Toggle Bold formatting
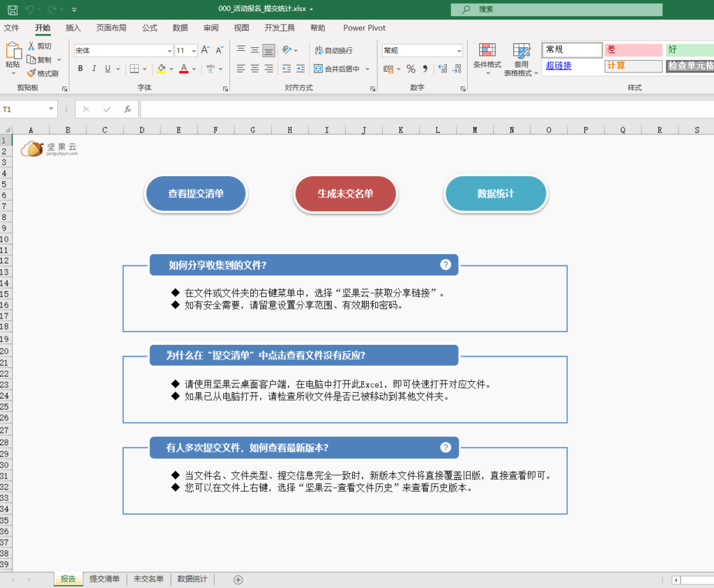714x588 pixels. point(80,69)
